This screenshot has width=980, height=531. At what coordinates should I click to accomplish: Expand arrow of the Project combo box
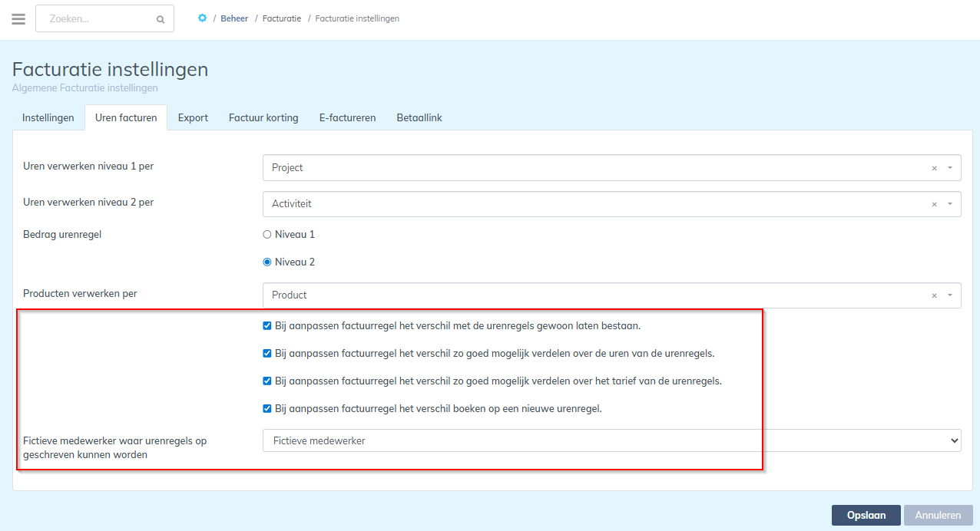coord(950,168)
